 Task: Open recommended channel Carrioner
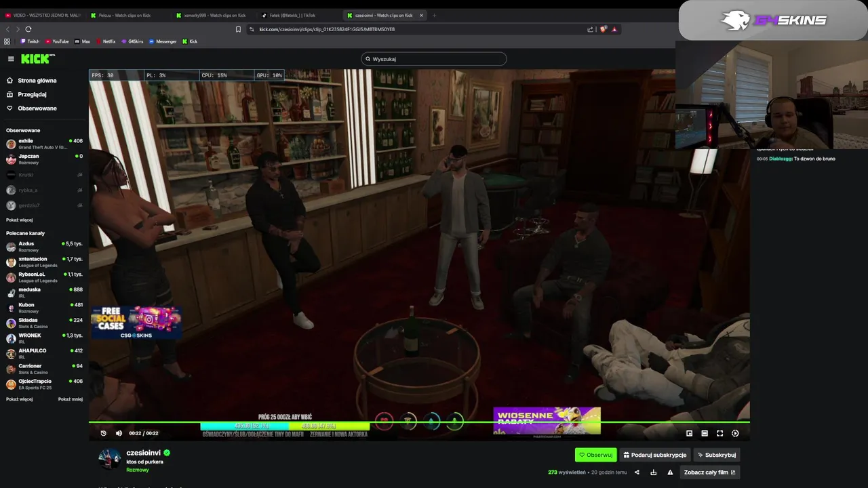[44, 369]
